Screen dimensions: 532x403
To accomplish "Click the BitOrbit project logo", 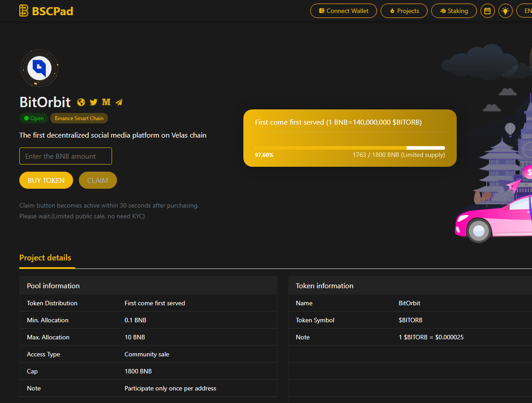I will 39,68.
